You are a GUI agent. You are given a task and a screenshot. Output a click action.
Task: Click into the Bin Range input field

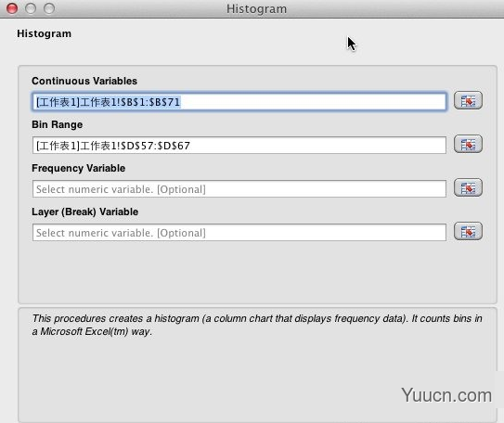click(x=239, y=146)
